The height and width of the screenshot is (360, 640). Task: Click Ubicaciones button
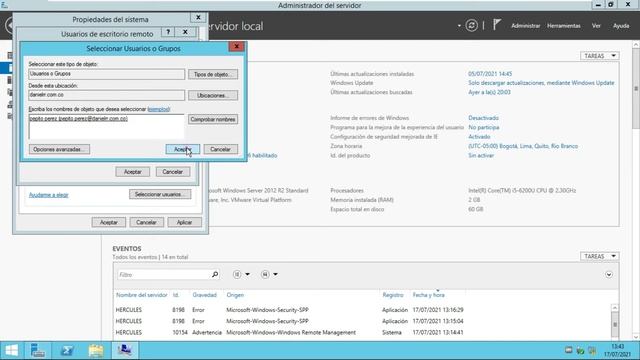[x=213, y=95]
